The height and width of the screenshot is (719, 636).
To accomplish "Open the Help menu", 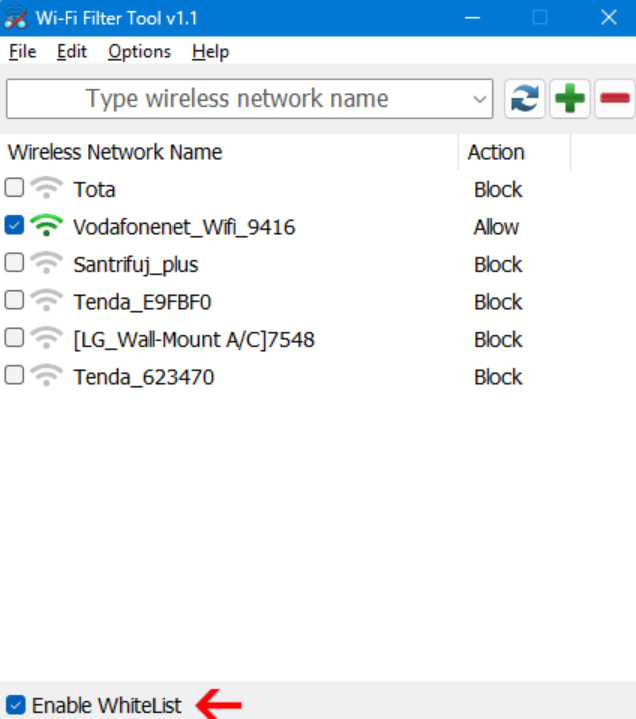I will 210,51.
